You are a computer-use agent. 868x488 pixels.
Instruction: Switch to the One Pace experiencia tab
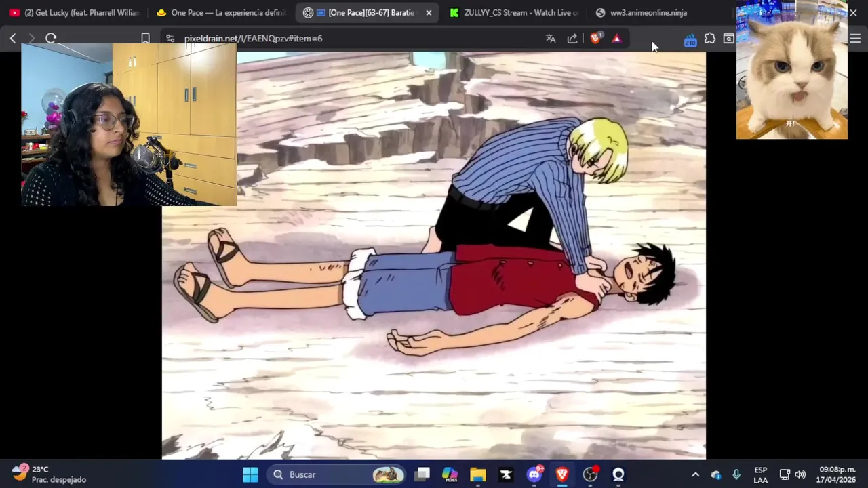click(x=222, y=13)
